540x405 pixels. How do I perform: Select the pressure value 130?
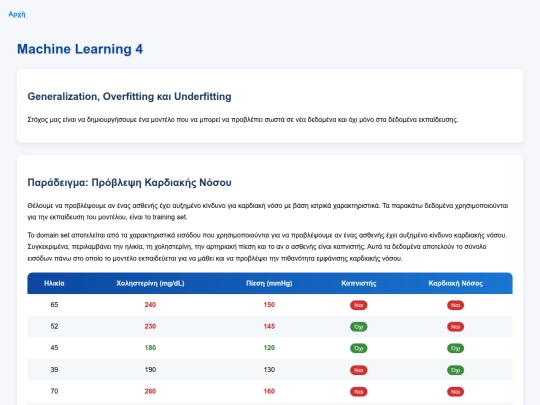click(x=269, y=370)
